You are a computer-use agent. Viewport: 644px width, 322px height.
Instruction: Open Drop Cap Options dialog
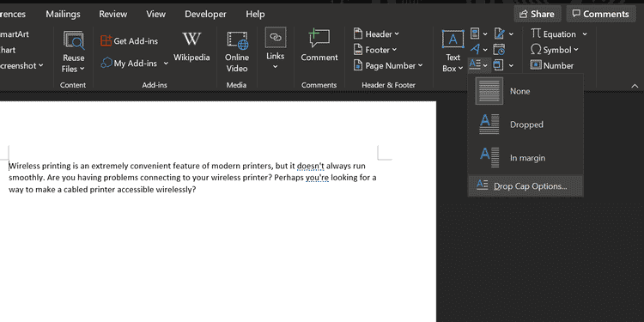click(x=526, y=186)
